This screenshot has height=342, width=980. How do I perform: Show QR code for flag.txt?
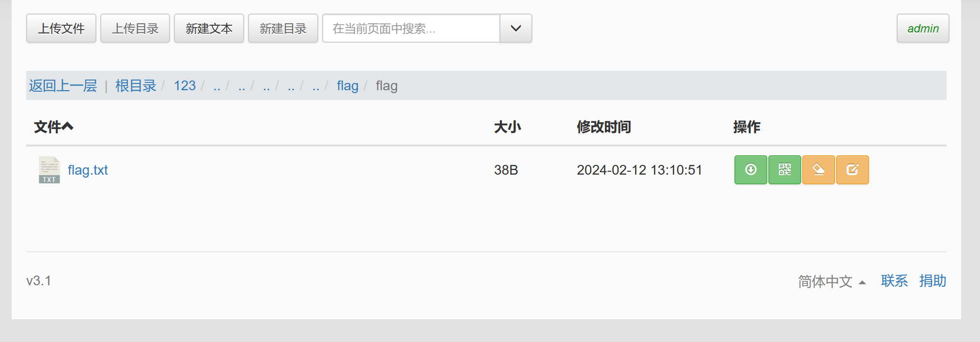click(x=784, y=170)
